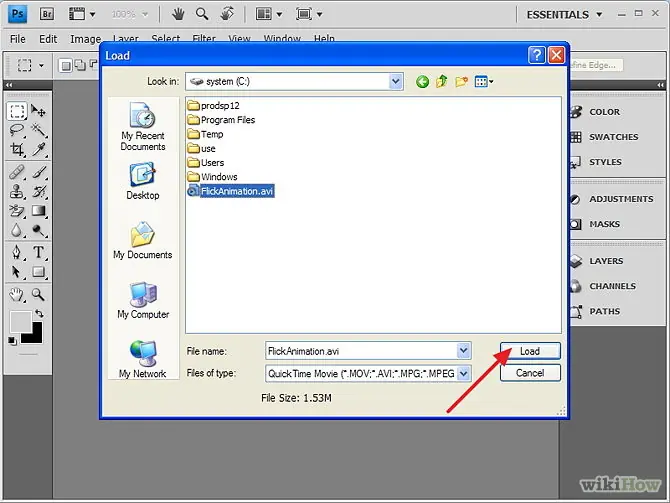This screenshot has height=503, width=670.
Task: Select the Zoom tool in toolbox
Action: (x=38, y=294)
